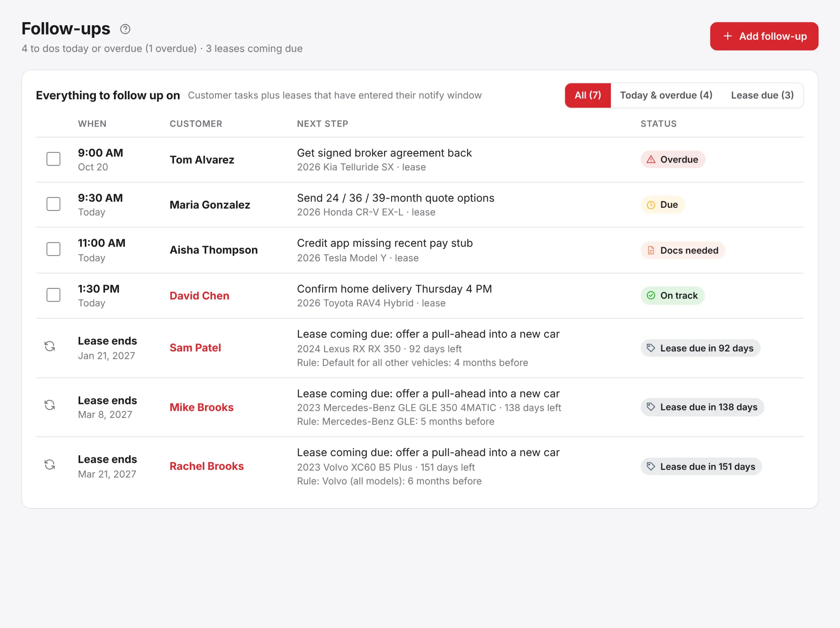The width and height of the screenshot is (840, 628).
Task: Click the refresh icon on Rachel Brooks row
Action: pos(50,465)
